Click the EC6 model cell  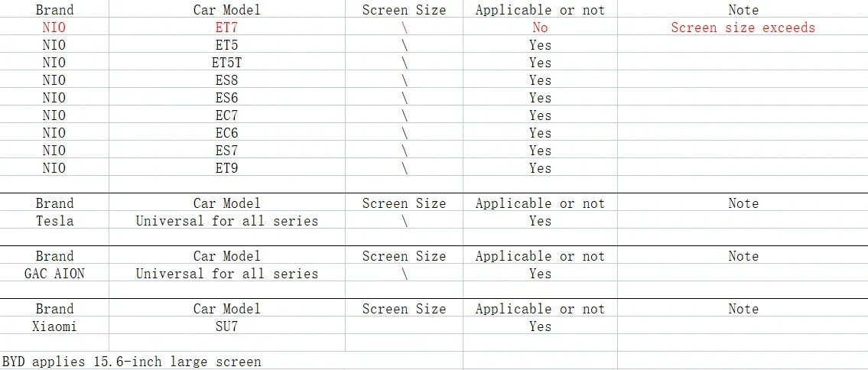[226, 133]
